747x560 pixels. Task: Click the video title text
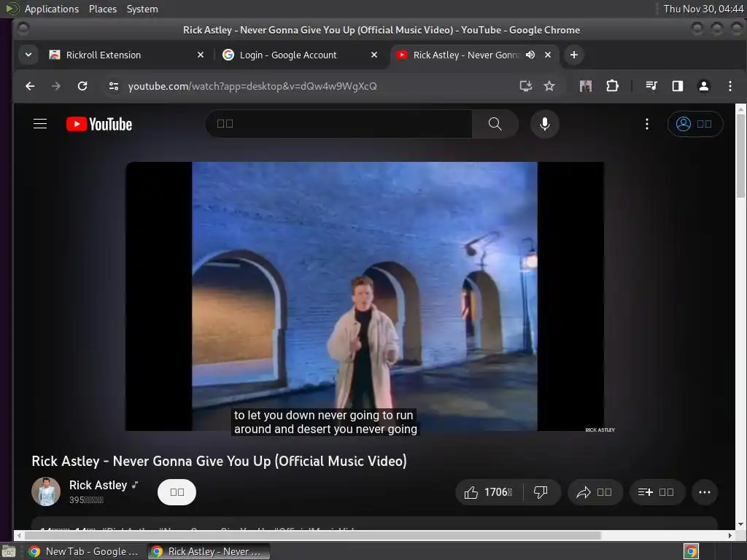coord(219,461)
